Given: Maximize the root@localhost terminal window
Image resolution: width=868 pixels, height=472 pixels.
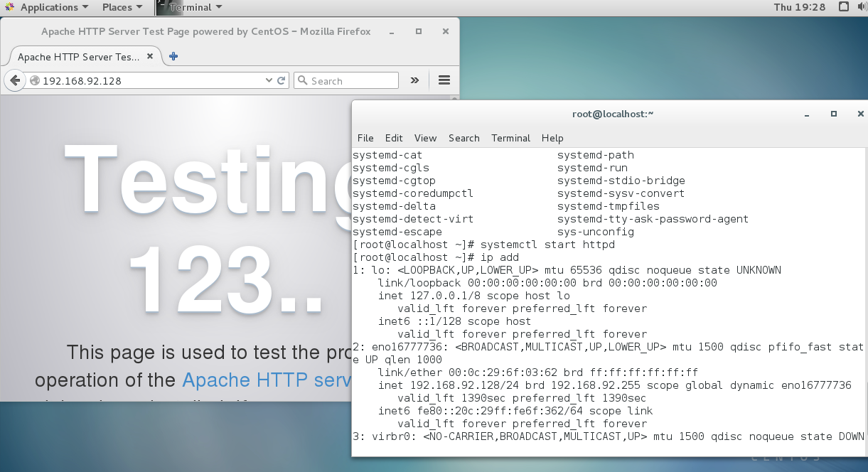Looking at the screenshot, I should click(x=834, y=114).
